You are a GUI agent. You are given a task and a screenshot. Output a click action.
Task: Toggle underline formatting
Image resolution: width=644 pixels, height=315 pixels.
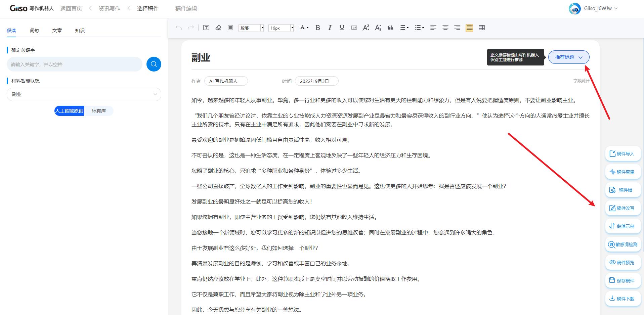click(x=342, y=28)
